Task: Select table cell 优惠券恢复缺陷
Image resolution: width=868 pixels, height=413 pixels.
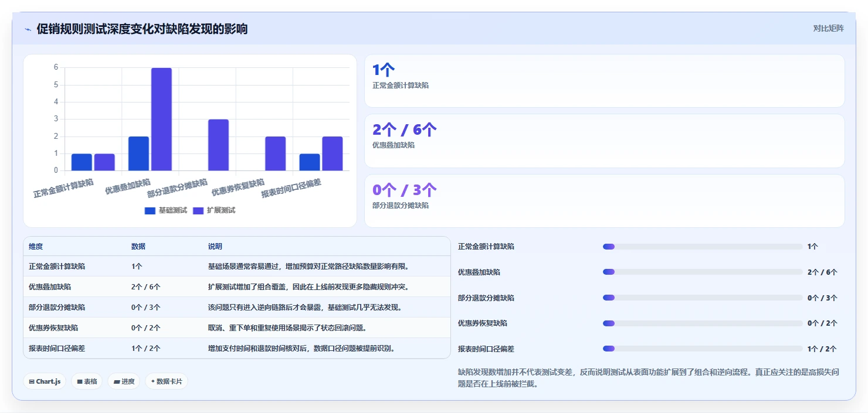Action: coord(53,328)
